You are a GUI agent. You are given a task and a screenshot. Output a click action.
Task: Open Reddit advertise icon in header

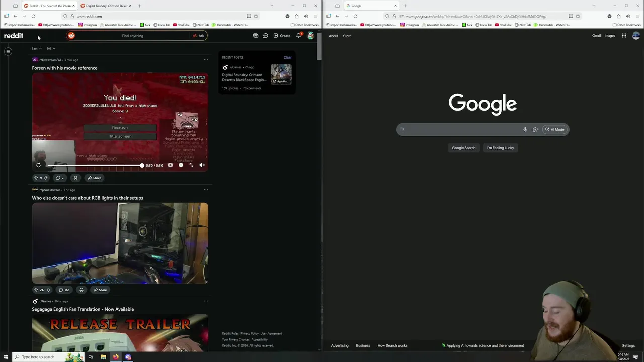click(256, 36)
